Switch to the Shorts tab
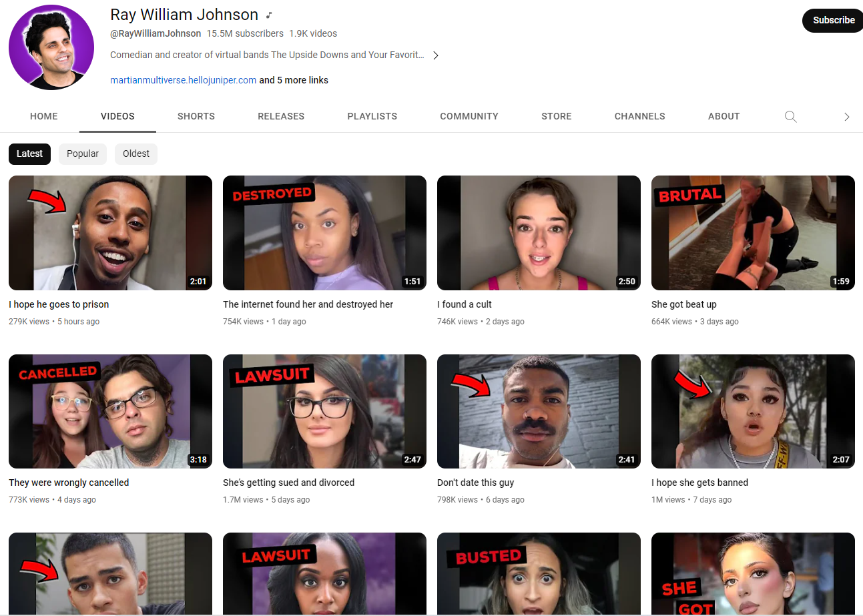 [x=196, y=116]
